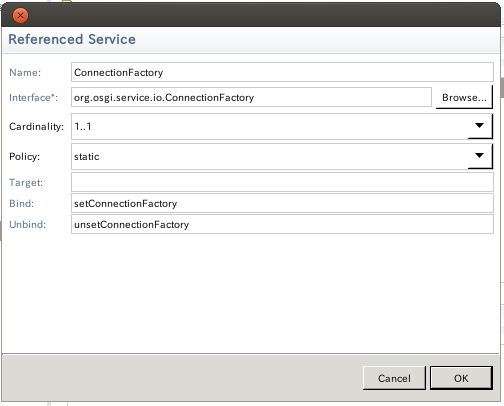Click the Cardinality label
Screen dimensions: 504x406
pyautogui.click(x=36, y=127)
